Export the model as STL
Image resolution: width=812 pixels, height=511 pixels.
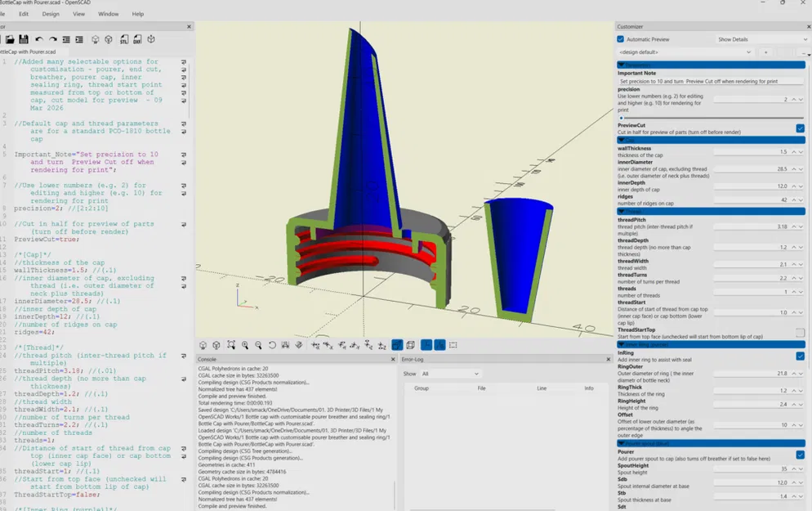[124, 38]
